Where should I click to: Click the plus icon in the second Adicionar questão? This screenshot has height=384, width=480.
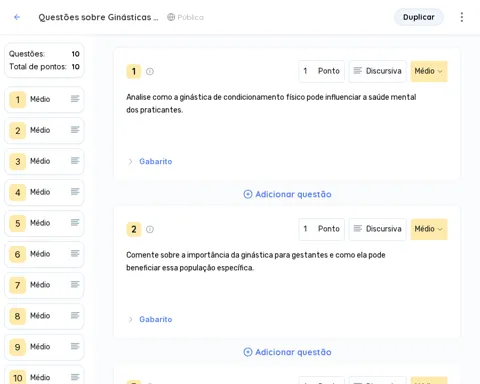[248, 352]
